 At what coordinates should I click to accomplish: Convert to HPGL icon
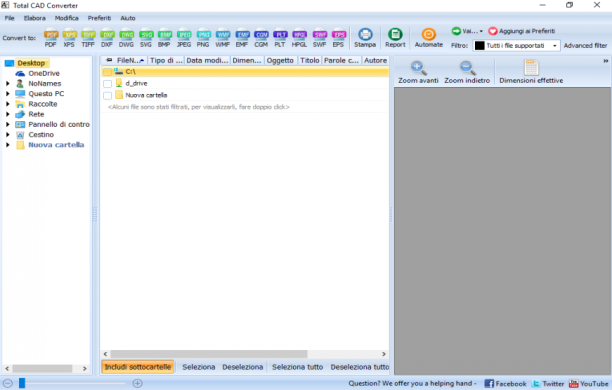[x=299, y=38]
